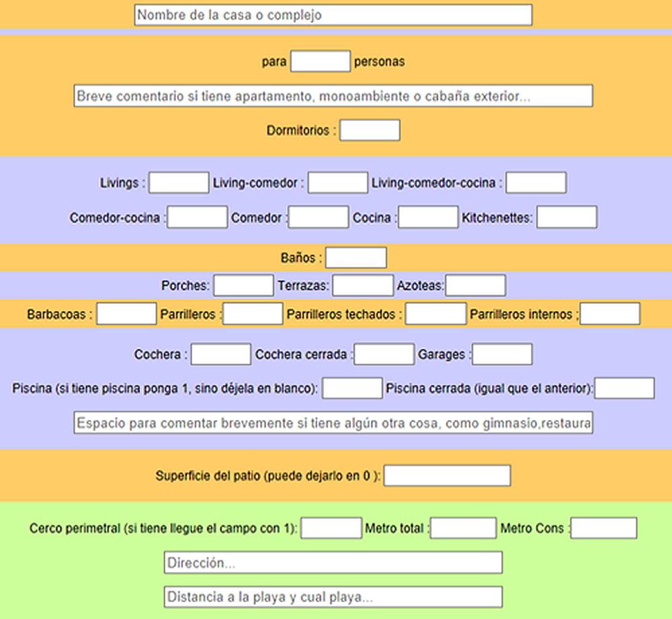
Task: Click the Parrilleros techados input
Action: tap(435, 314)
